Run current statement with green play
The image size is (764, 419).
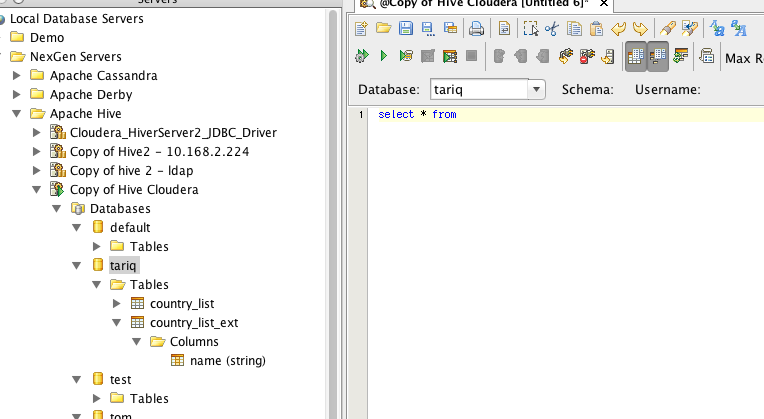click(x=383, y=56)
